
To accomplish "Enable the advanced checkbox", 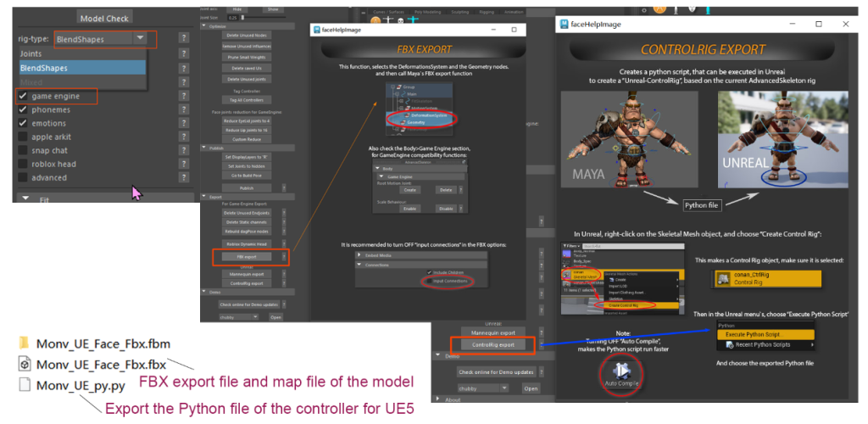I will click(x=23, y=178).
